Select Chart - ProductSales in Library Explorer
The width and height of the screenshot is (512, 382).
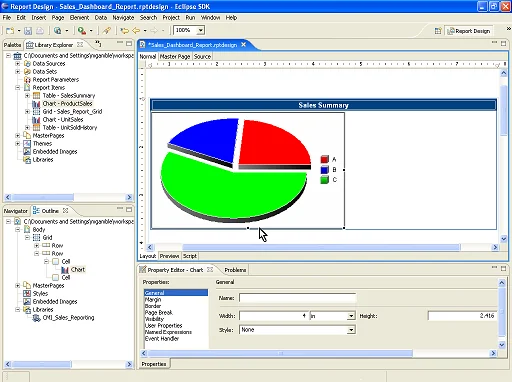click(x=67, y=104)
